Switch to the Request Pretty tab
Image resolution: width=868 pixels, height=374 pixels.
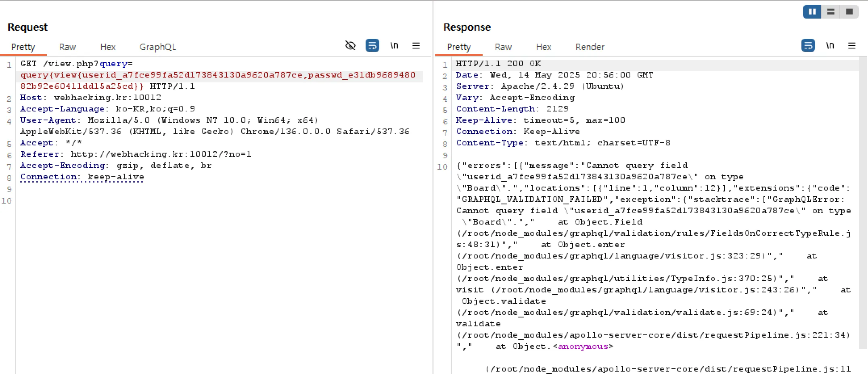pyautogui.click(x=23, y=47)
